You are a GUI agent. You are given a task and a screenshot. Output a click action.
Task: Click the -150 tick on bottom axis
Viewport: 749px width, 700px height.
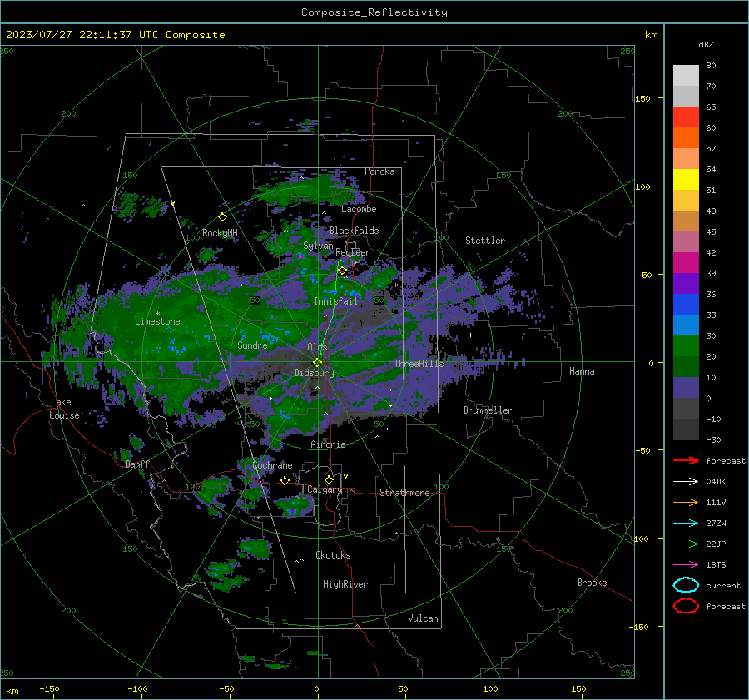click(49, 688)
